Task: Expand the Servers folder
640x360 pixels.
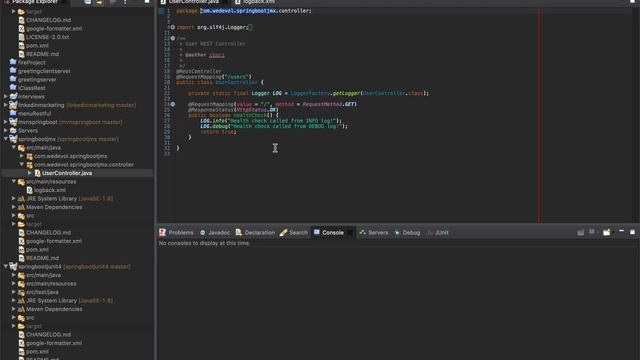Action: 6,131
